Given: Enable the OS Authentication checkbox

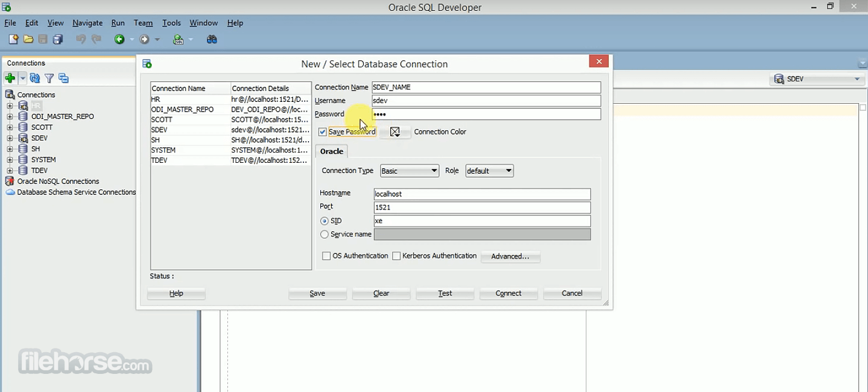Looking at the screenshot, I should pyautogui.click(x=326, y=256).
